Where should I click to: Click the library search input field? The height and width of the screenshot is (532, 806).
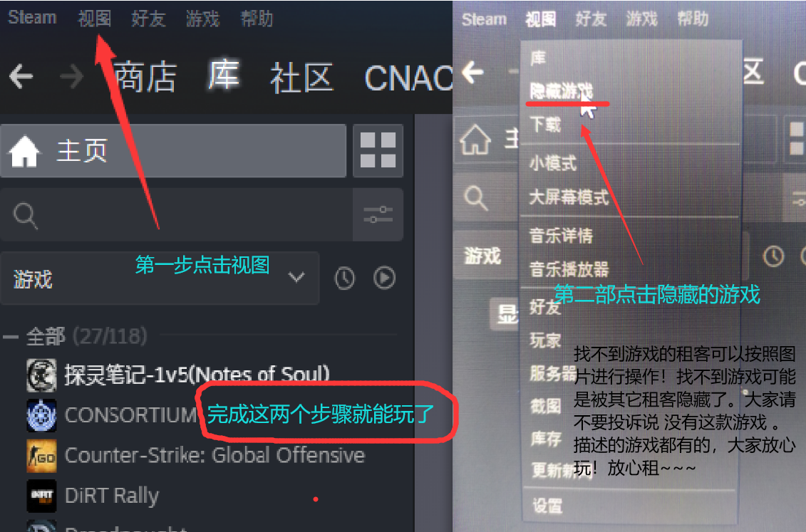click(x=176, y=214)
